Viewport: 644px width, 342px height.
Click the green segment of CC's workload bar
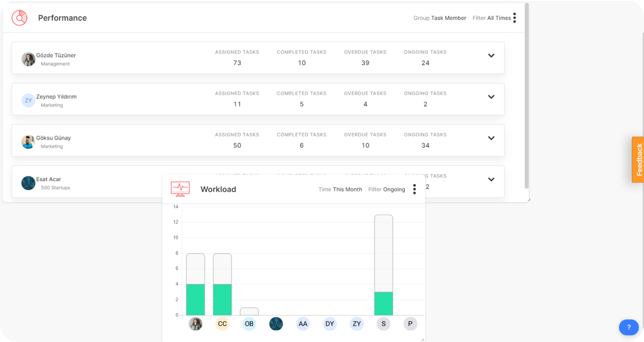pos(222,300)
